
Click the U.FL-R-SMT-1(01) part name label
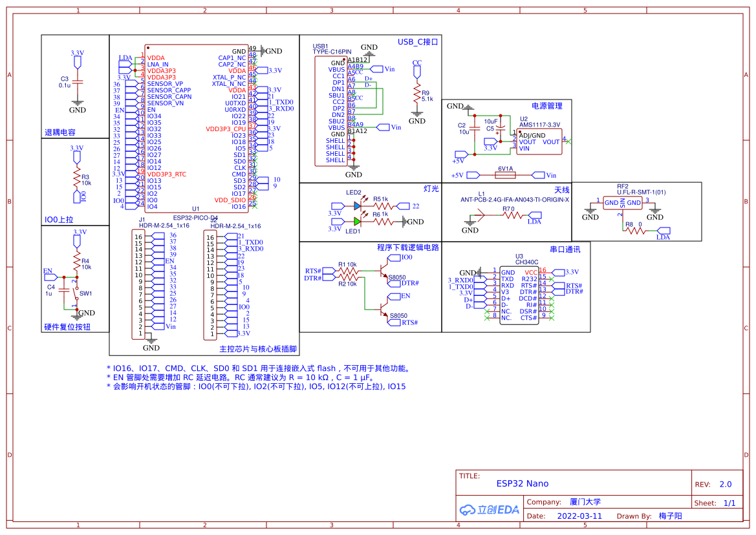642,192
